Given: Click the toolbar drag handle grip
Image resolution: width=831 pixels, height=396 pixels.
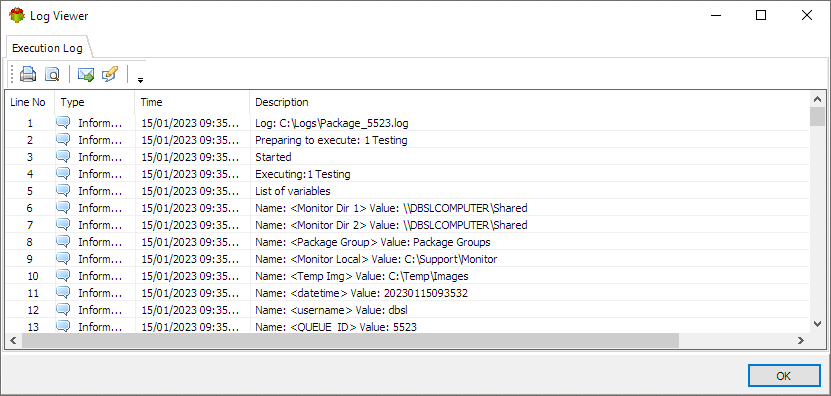Looking at the screenshot, I should pyautogui.click(x=12, y=75).
